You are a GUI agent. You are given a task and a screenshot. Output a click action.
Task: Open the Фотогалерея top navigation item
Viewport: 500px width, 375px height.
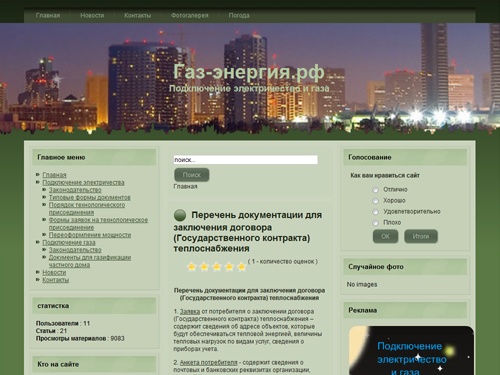tap(190, 15)
